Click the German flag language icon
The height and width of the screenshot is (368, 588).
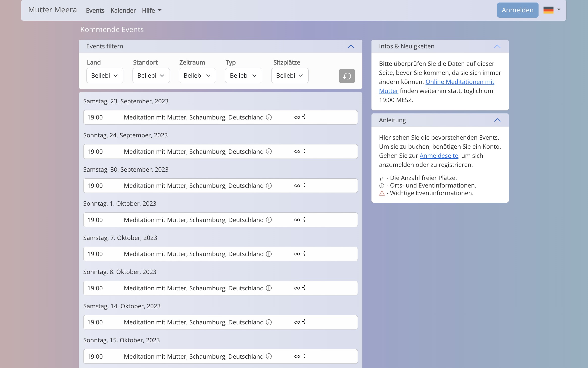548,10
